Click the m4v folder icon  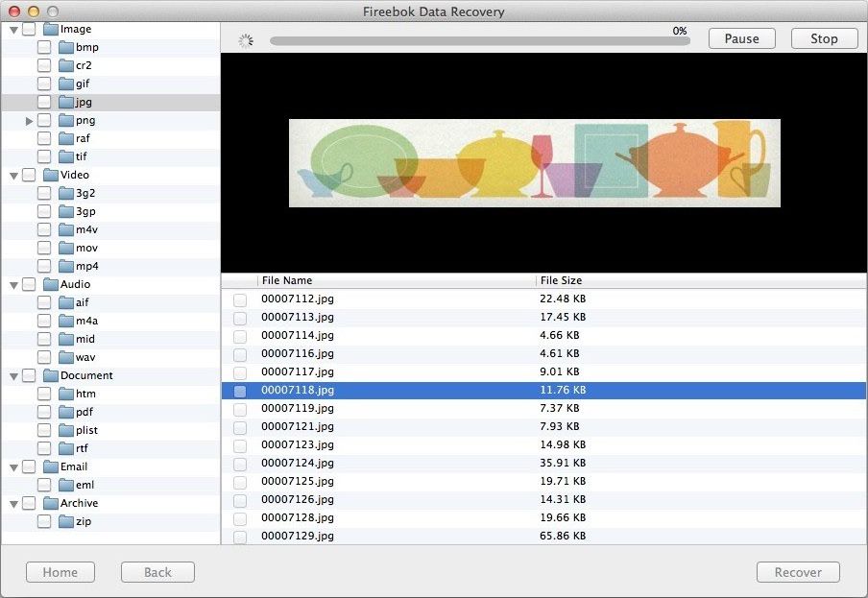(66, 230)
